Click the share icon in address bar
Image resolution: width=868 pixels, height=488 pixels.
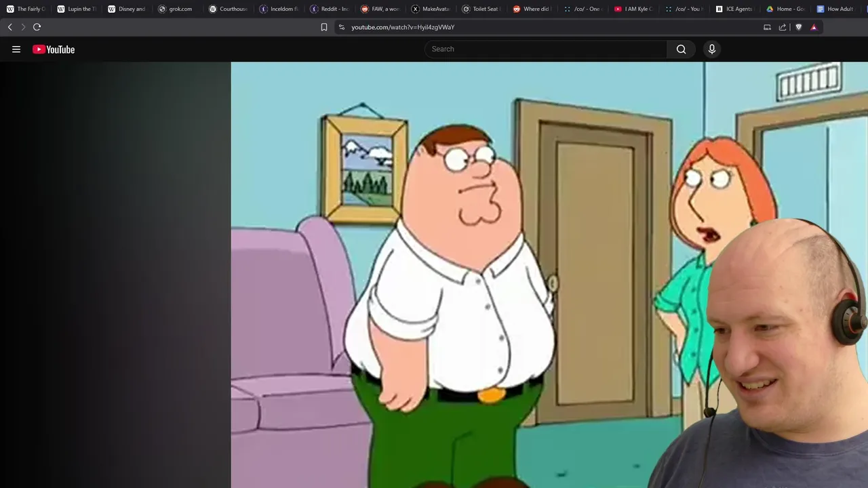point(783,27)
